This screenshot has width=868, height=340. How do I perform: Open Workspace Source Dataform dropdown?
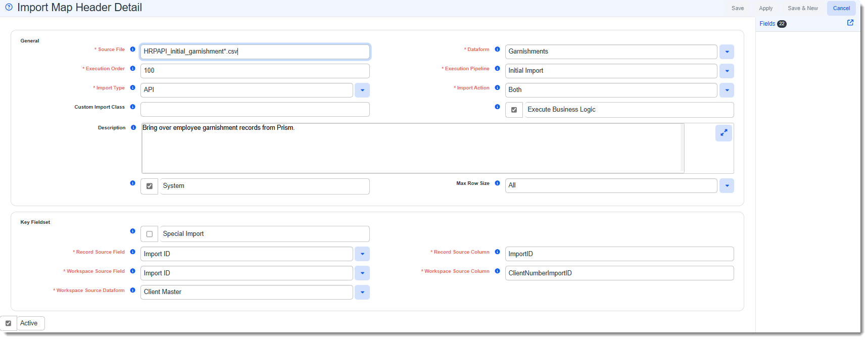362,292
